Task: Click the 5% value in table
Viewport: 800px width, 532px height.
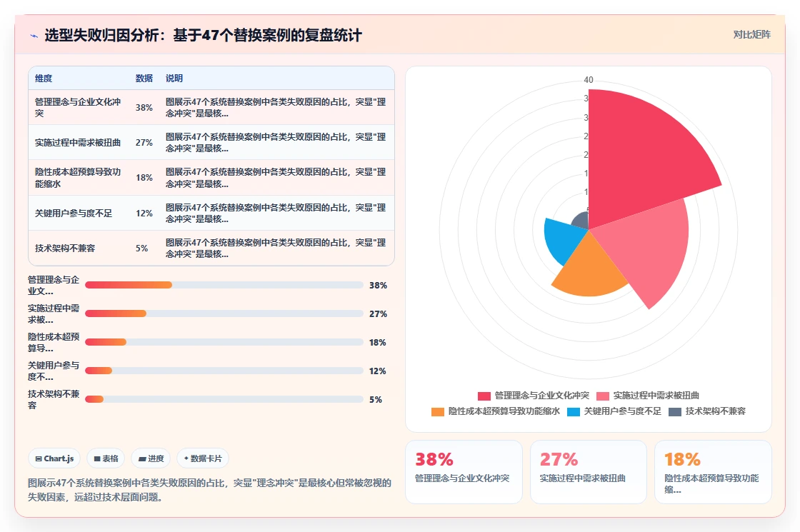Action: 142,249
